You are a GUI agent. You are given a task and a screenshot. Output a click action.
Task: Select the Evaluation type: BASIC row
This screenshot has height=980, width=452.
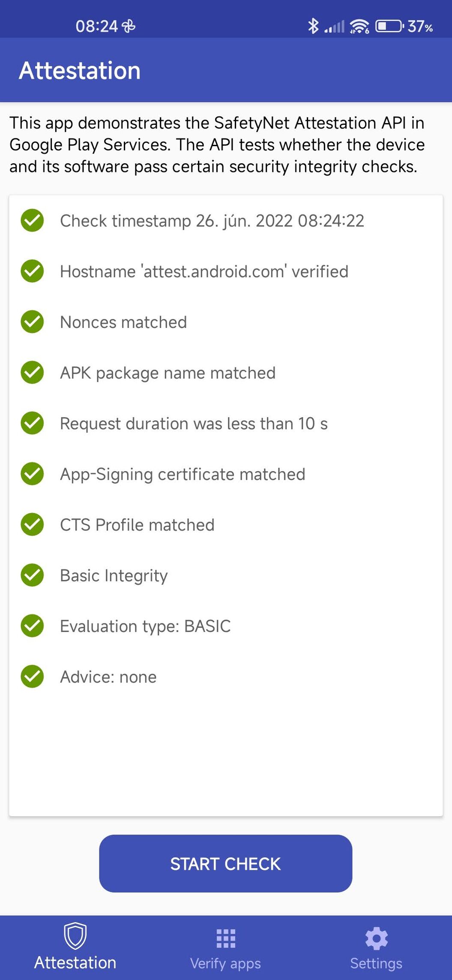226,626
